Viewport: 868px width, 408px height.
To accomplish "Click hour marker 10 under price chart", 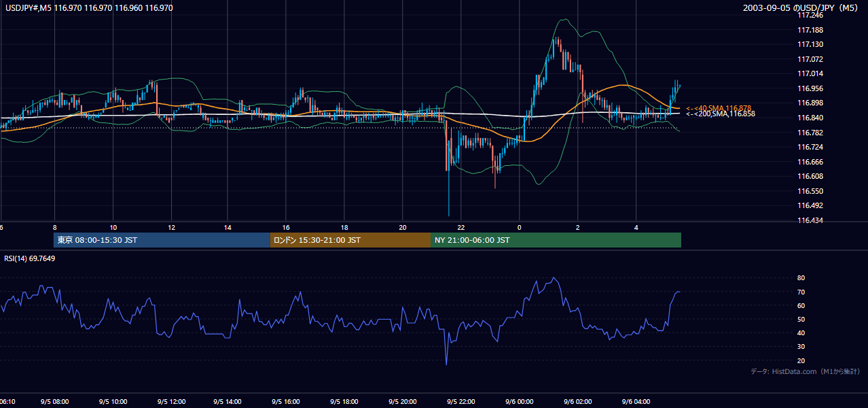I will pyautogui.click(x=113, y=227).
